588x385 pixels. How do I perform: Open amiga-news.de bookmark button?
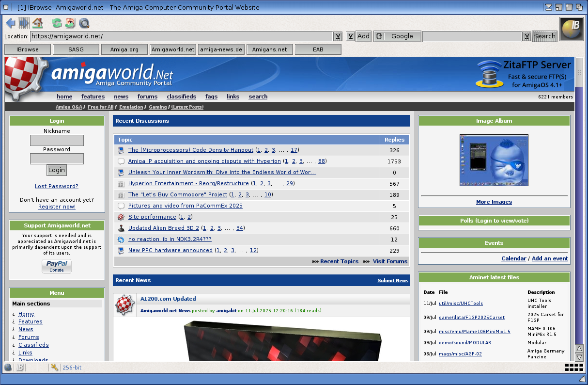(221, 49)
